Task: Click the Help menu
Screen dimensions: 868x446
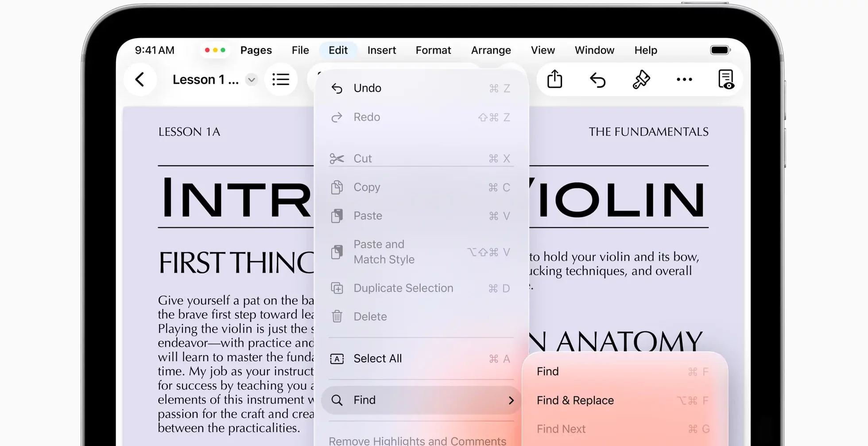Action: tap(645, 50)
